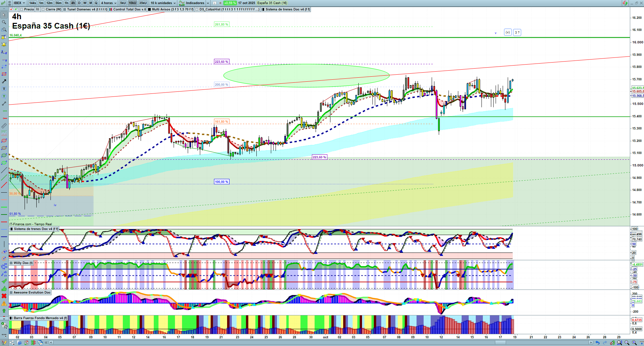
Task: Switch to weekly W timeframe
Action: [x=85, y=3]
